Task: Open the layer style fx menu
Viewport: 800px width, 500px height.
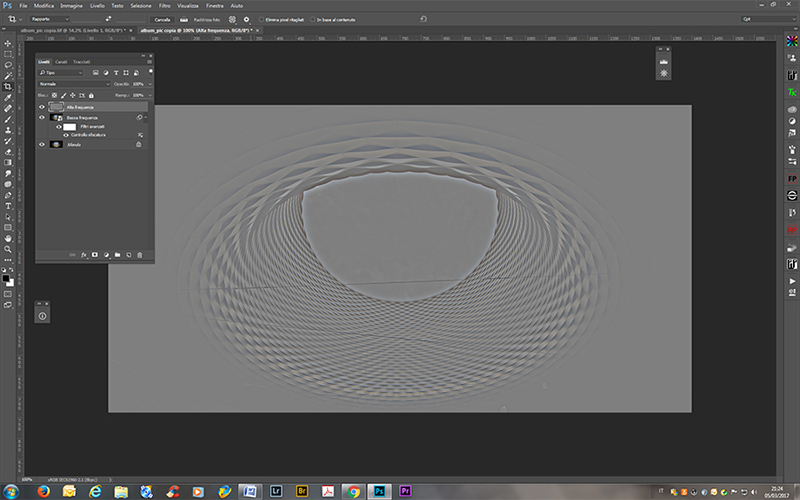Action: (84, 255)
